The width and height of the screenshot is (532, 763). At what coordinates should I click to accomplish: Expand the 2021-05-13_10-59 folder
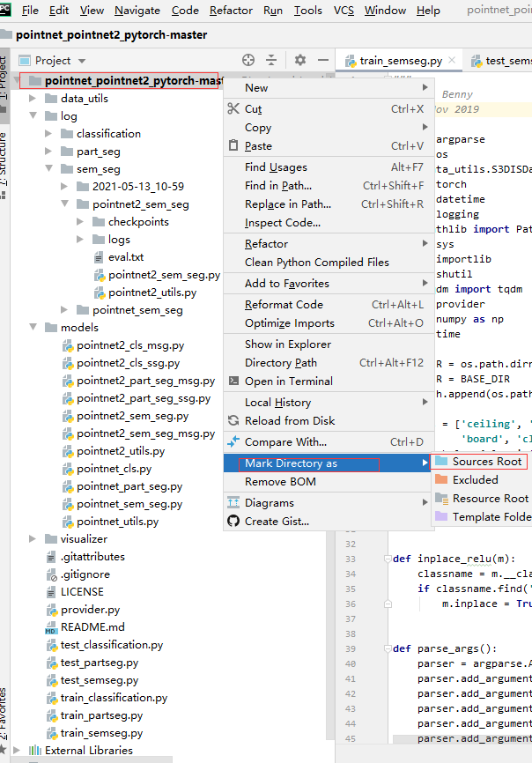coord(64,186)
